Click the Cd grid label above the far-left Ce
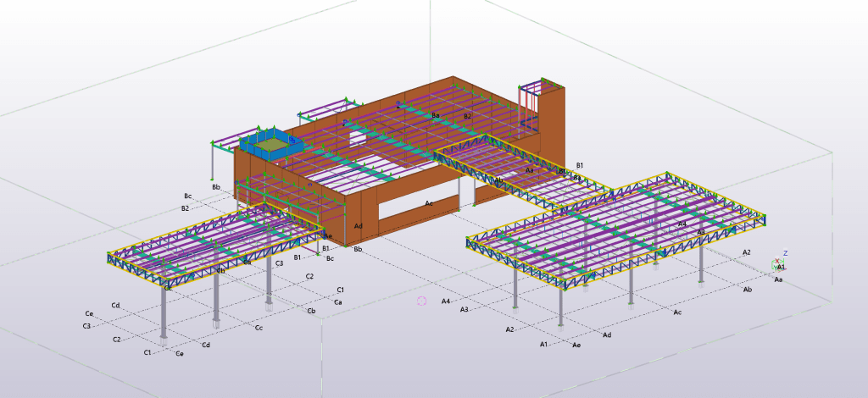The image size is (868, 398). point(115,306)
